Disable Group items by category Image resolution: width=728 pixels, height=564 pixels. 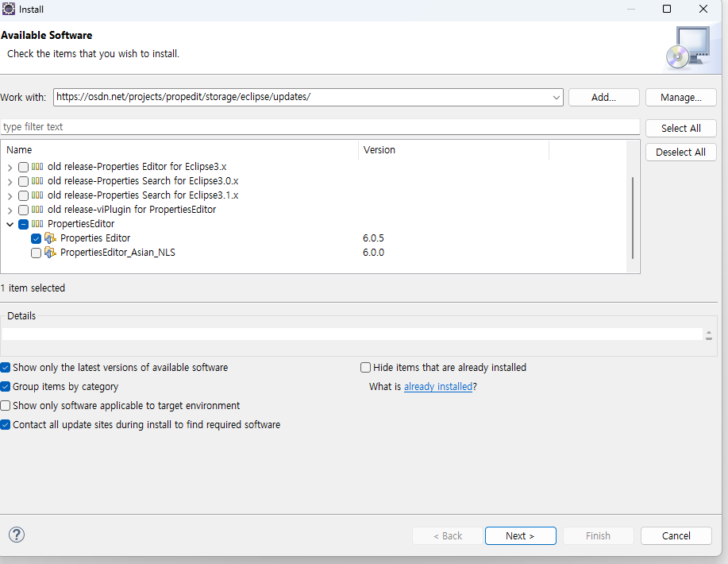coord(5,387)
